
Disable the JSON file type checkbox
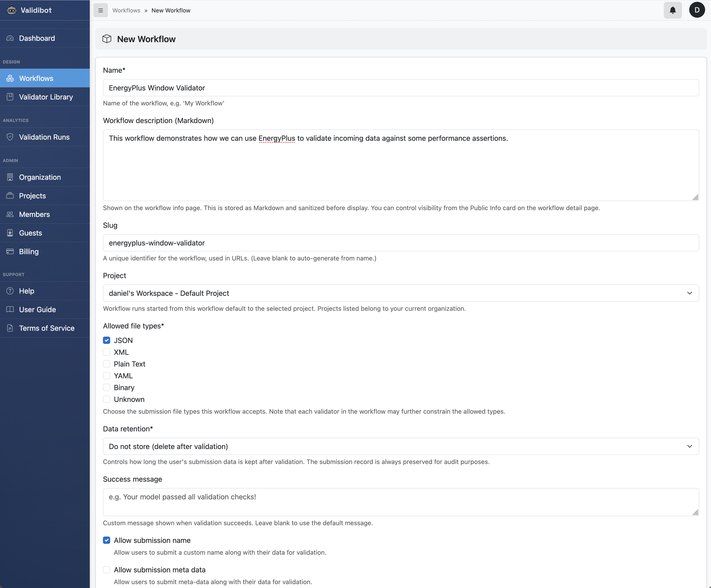point(107,340)
